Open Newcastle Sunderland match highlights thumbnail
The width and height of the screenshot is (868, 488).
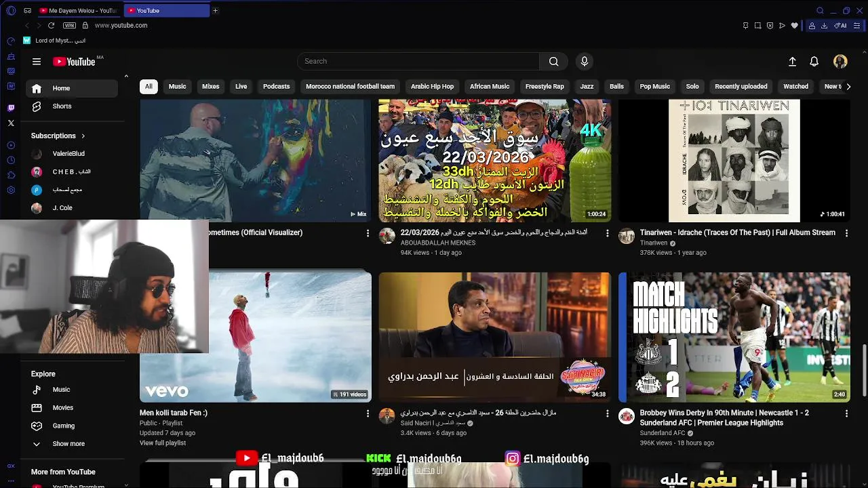[x=734, y=338]
